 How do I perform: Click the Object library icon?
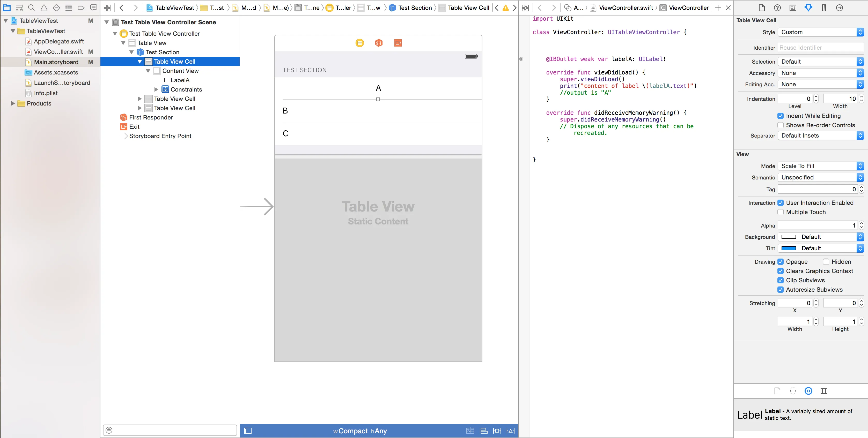tap(808, 391)
